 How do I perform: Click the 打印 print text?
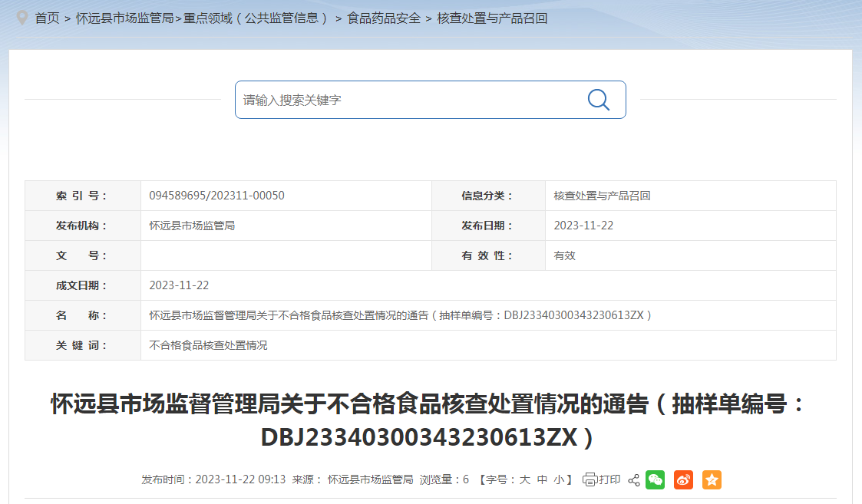[x=609, y=479]
